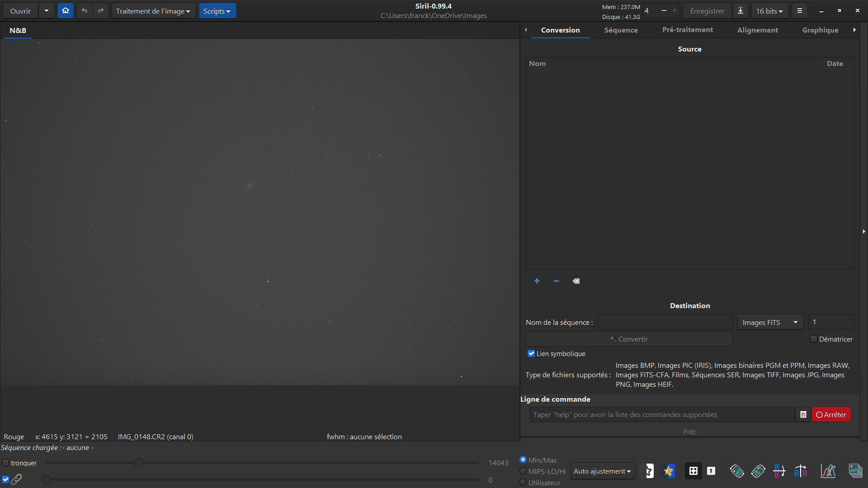Click the home directory icon
The height and width of the screenshot is (488, 868).
[x=66, y=10]
